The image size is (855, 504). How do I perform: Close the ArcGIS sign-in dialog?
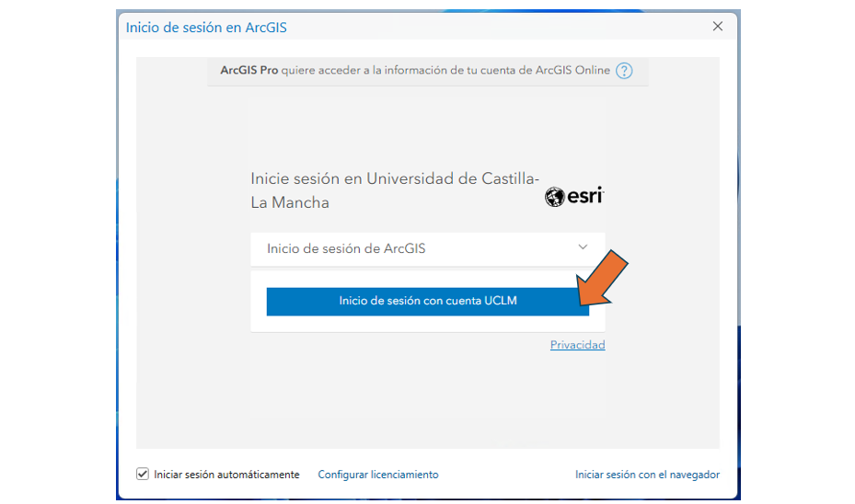coord(718,26)
